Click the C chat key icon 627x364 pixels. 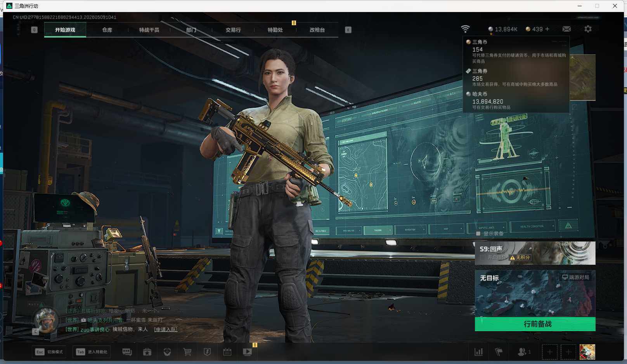pyautogui.click(x=35, y=331)
